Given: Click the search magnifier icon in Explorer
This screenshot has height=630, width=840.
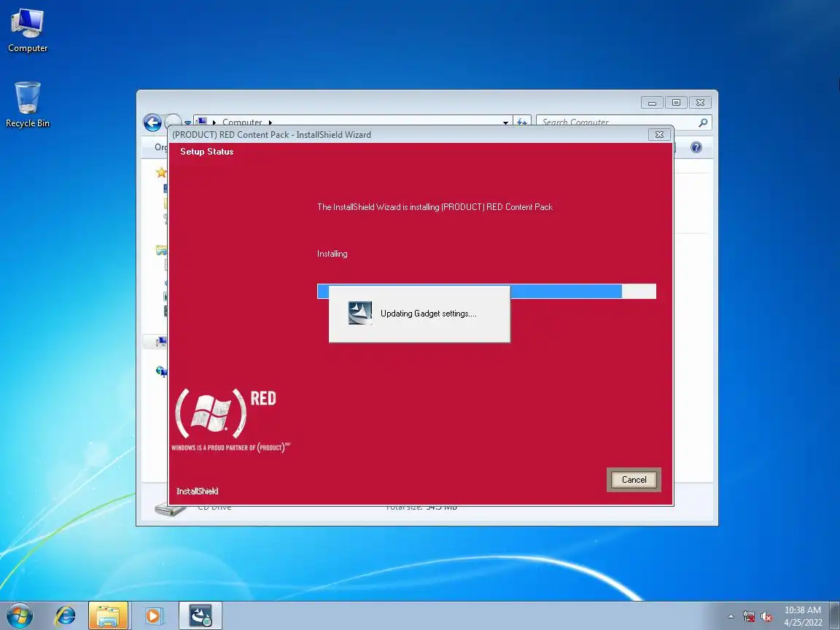Looking at the screenshot, I should click(703, 122).
